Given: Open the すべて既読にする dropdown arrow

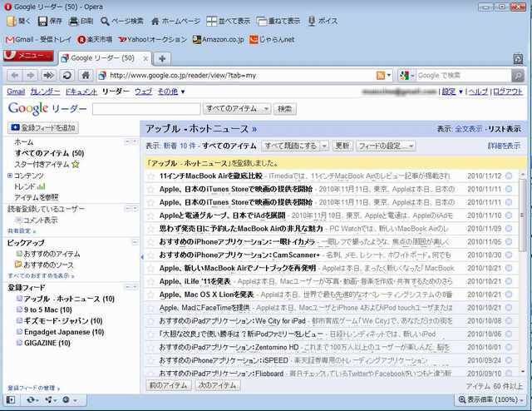Looking at the screenshot, I should (x=324, y=146).
